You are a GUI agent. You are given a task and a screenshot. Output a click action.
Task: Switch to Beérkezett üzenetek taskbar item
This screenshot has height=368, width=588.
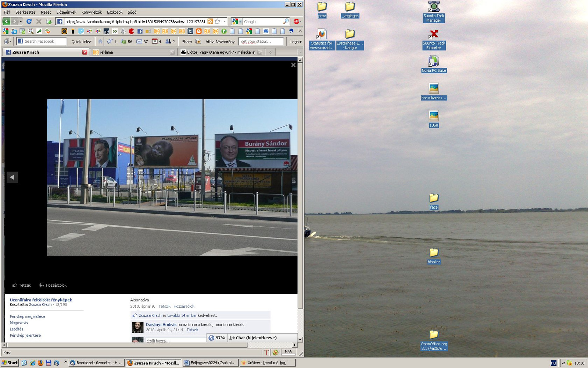[96, 362]
